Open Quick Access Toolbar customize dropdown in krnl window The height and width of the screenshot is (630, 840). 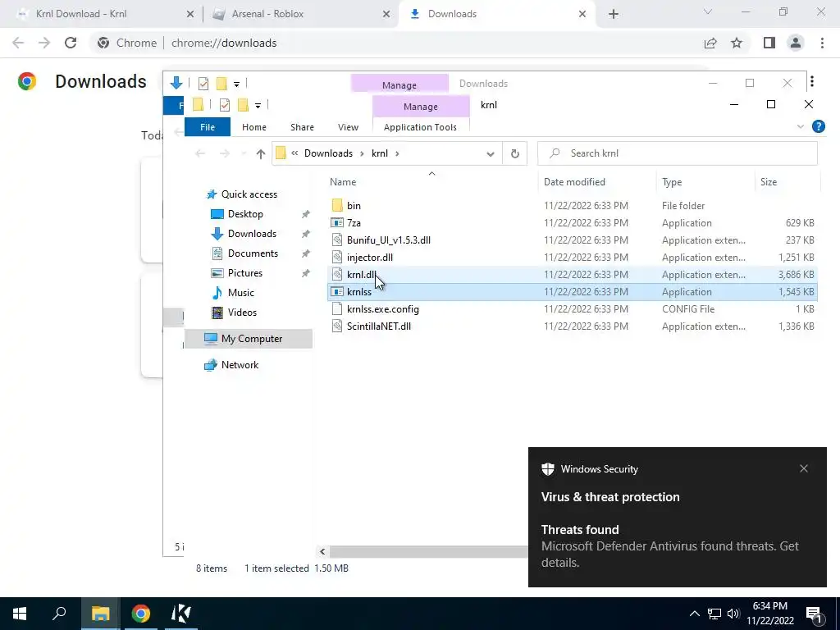pos(258,106)
